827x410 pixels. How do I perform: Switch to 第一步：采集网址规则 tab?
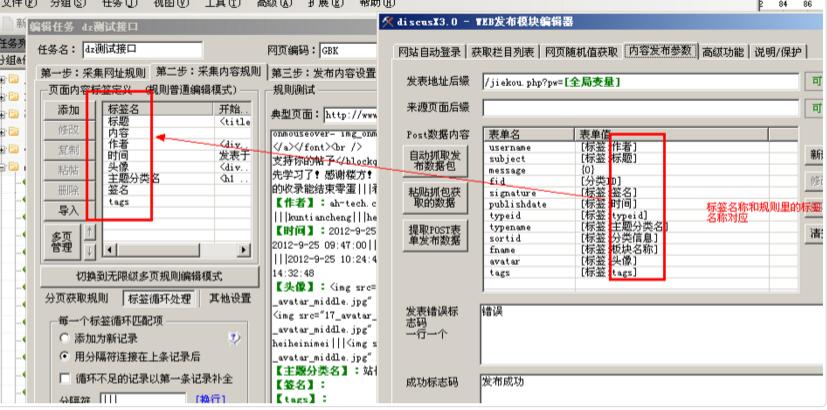pos(94,73)
